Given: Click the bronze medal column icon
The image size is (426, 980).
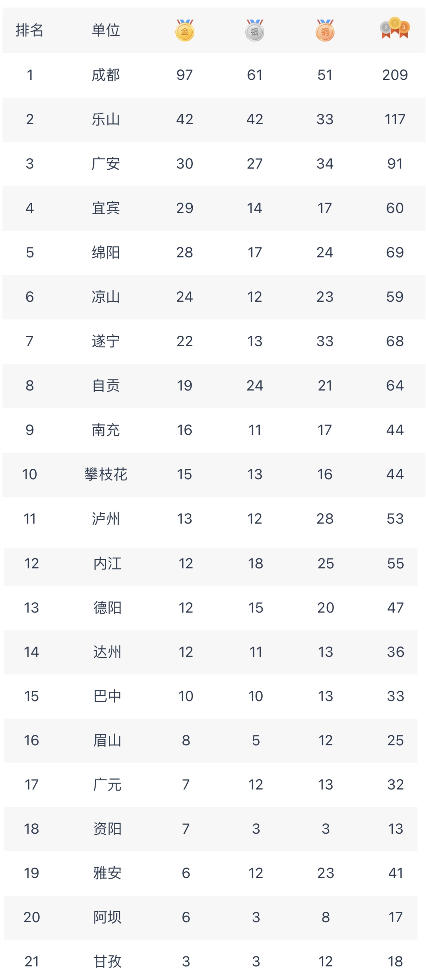Looking at the screenshot, I should point(325,31).
